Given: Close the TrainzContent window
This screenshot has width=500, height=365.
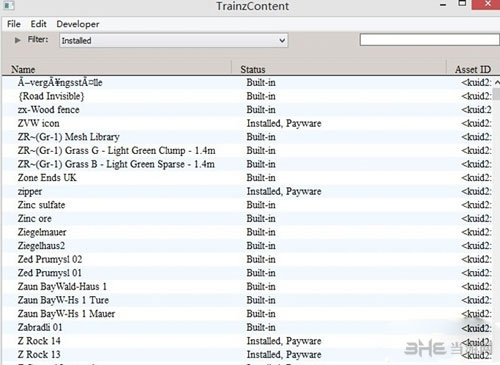Looking at the screenshot, I should [487, 4].
